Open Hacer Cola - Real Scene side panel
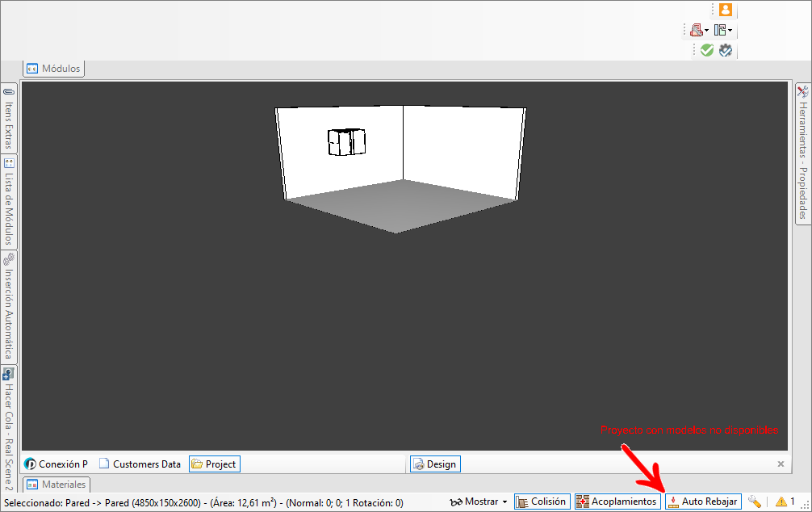Screen dimensions: 812x512 [x=9, y=429]
